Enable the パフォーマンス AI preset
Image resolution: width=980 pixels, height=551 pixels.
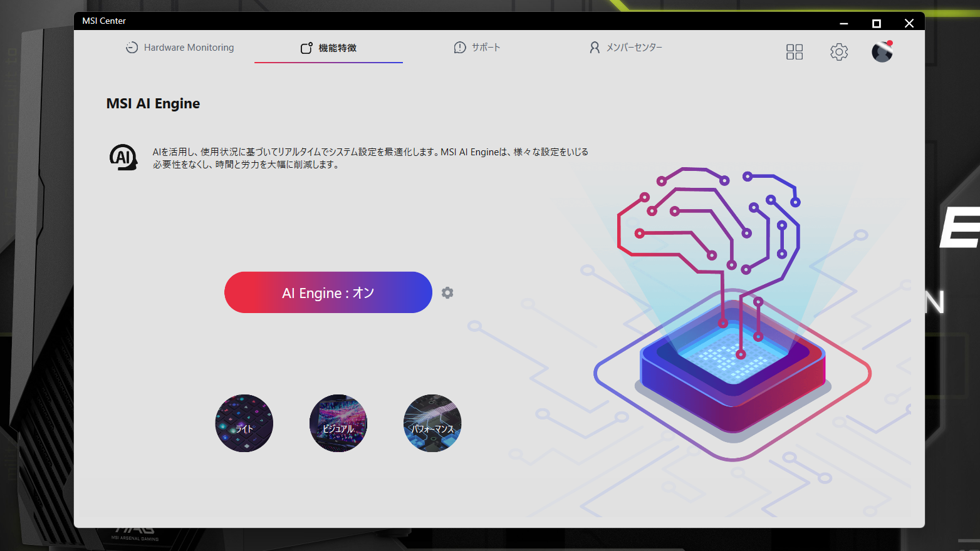coord(432,423)
